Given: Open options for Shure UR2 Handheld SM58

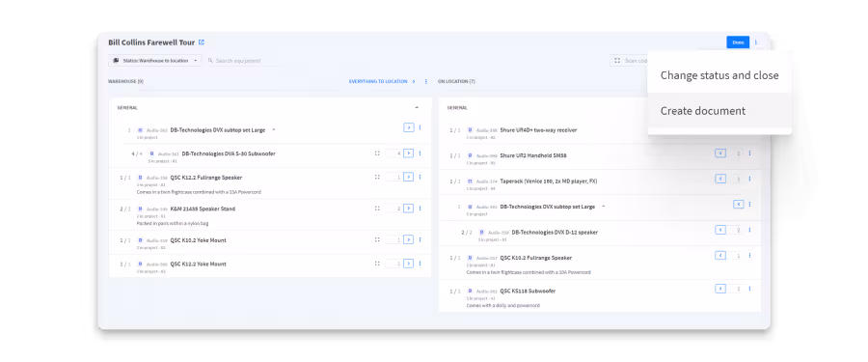Looking at the screenshot, I should [x=750, y=153].
